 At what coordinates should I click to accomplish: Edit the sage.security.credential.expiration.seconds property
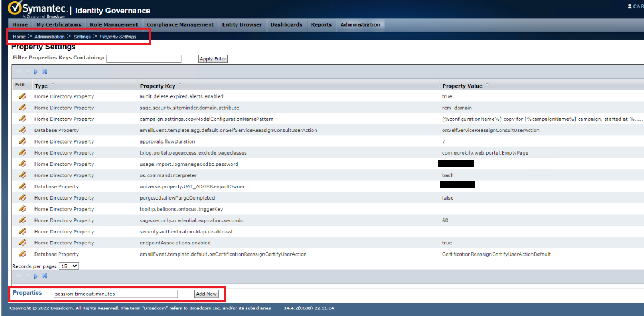click(22, 220)
